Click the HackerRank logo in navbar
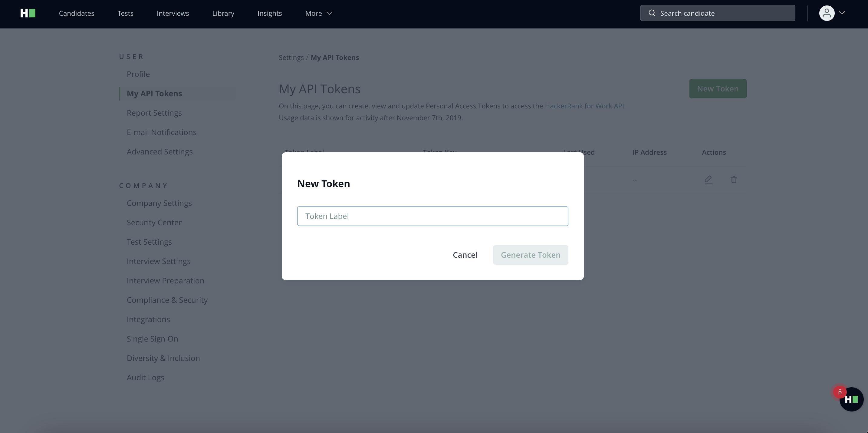Screen dimensions: 868x433 point(28,13)
